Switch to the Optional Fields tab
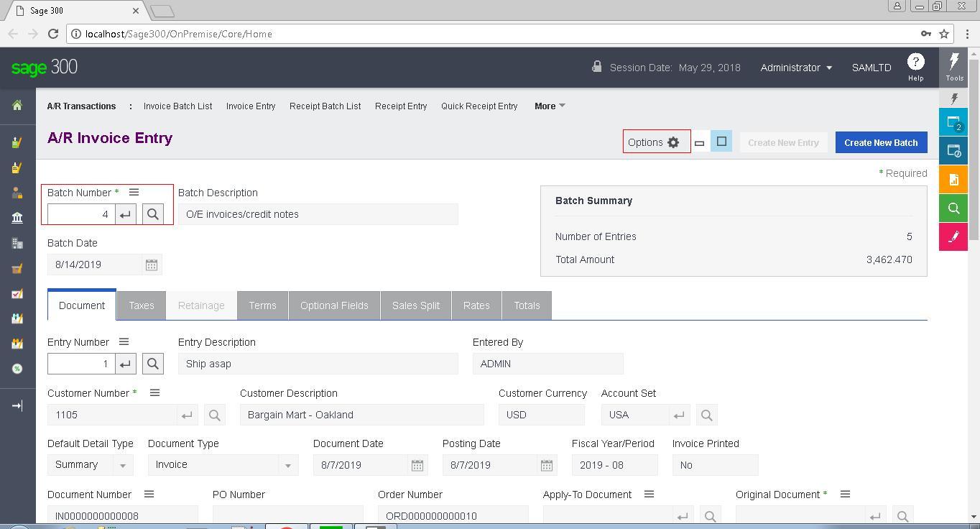The width and height of the screenshot is (980, 529). (334, 305)
